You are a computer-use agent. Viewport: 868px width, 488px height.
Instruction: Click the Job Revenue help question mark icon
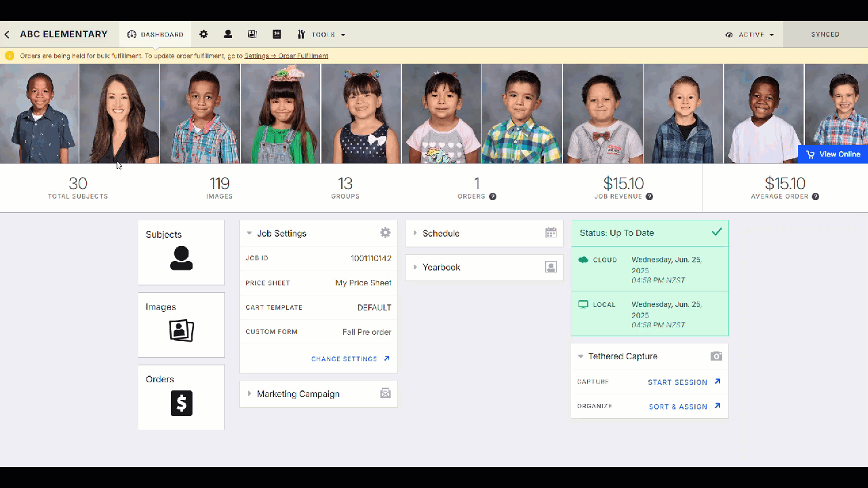(x=649, y=197)
